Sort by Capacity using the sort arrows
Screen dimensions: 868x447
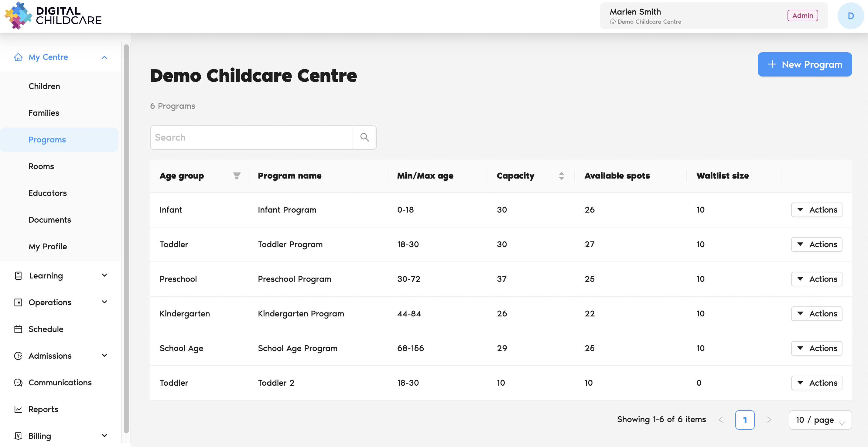561,176
